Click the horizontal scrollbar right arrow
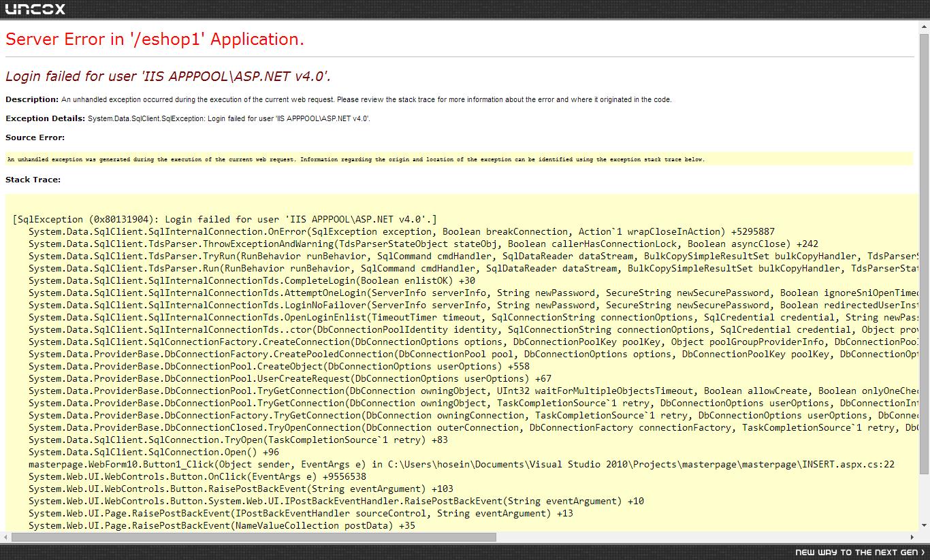This screenshot has width=930, height=560. click(913, 537)
